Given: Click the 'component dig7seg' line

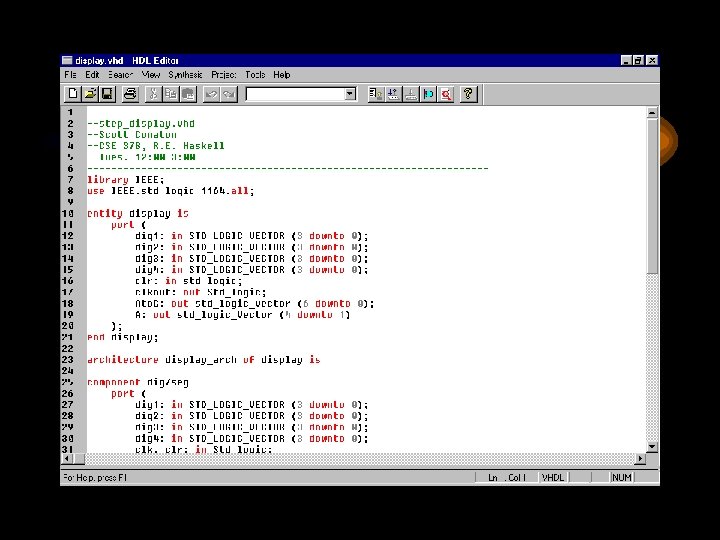Looking at the screenshot, I should [x=138, y=382].
